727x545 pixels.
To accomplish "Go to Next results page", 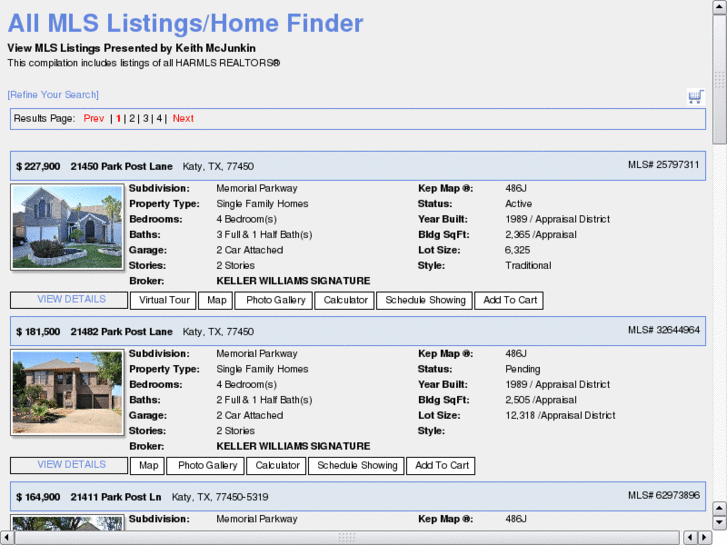I will [183, 118].
